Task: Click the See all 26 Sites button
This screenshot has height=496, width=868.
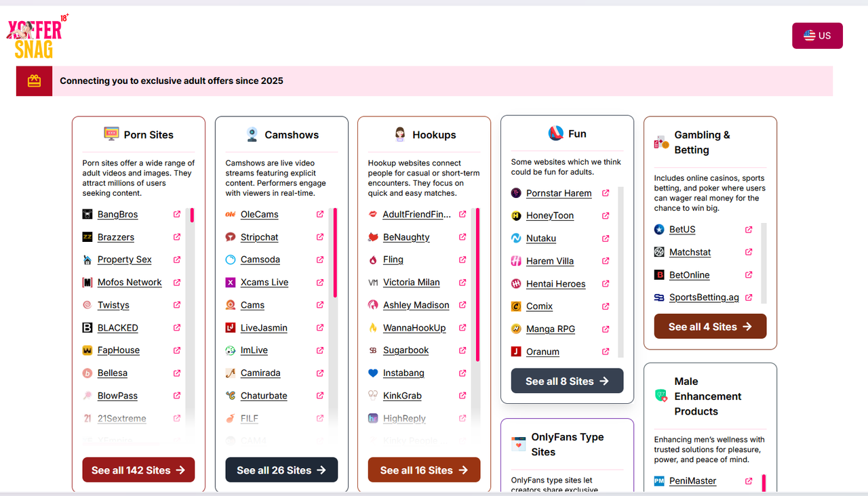Action: pos(281,470)
